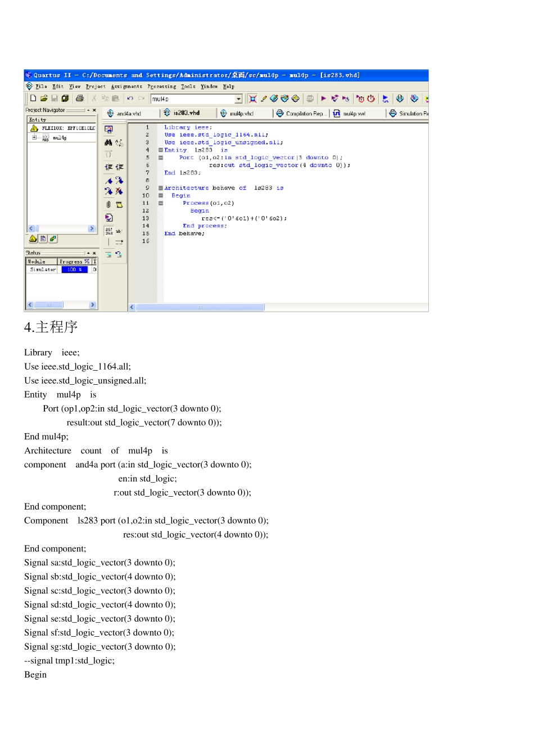Click the Print icon in the toolbar
534x756 pixels.
(x=80, y=98)
